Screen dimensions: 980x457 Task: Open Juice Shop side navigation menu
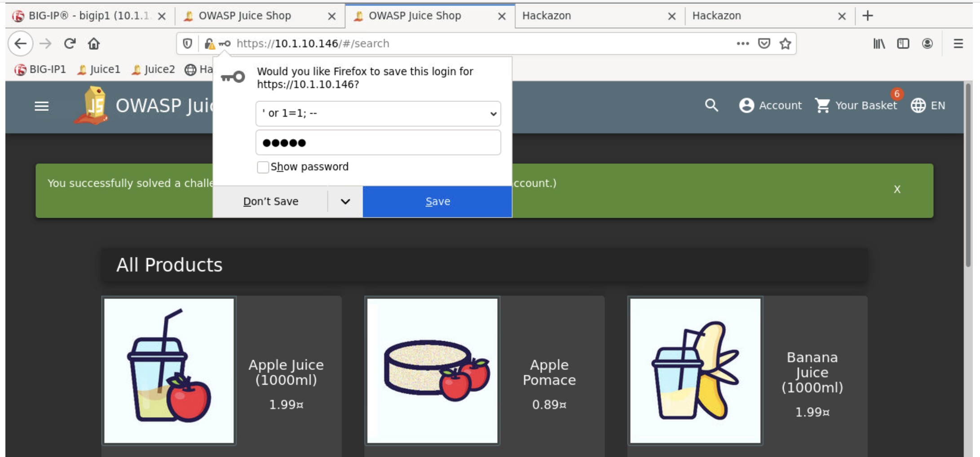tap(42, 106)
